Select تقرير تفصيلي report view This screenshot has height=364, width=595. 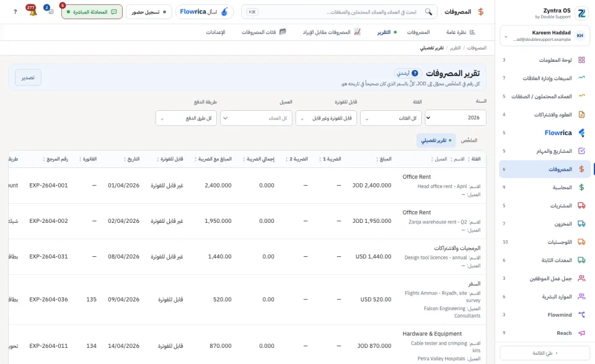tap(435, 141)
